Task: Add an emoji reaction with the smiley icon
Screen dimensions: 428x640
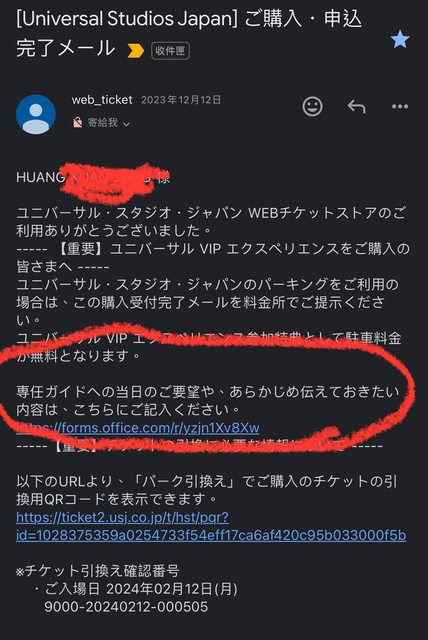Action: [313, 107]
